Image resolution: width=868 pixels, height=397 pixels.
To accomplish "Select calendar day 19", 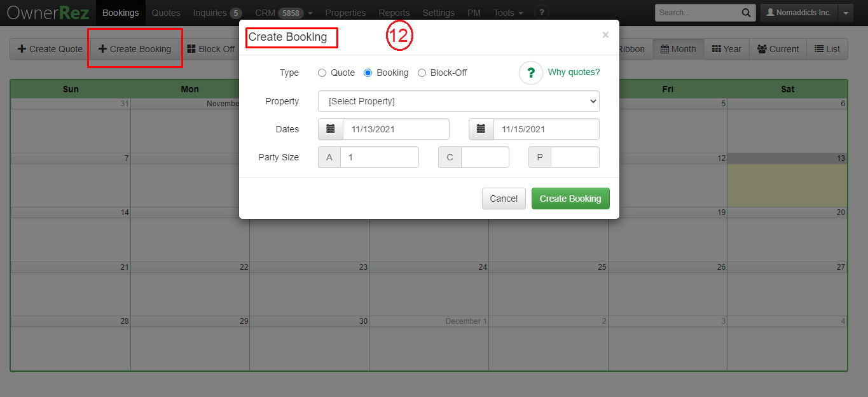I will click(x=668, y=234).
